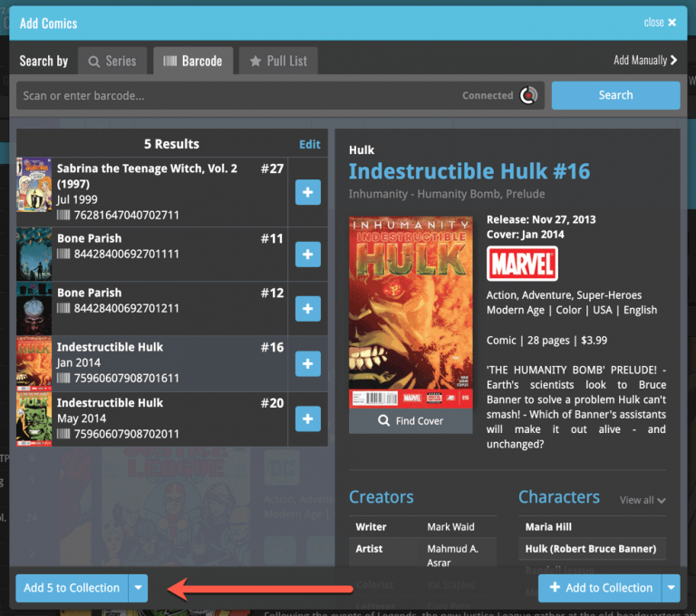Open Bone Parish #12 cover thumbnail
Image resolution: width=696 pixels, height=616 pixels.
tap(34, 308)
